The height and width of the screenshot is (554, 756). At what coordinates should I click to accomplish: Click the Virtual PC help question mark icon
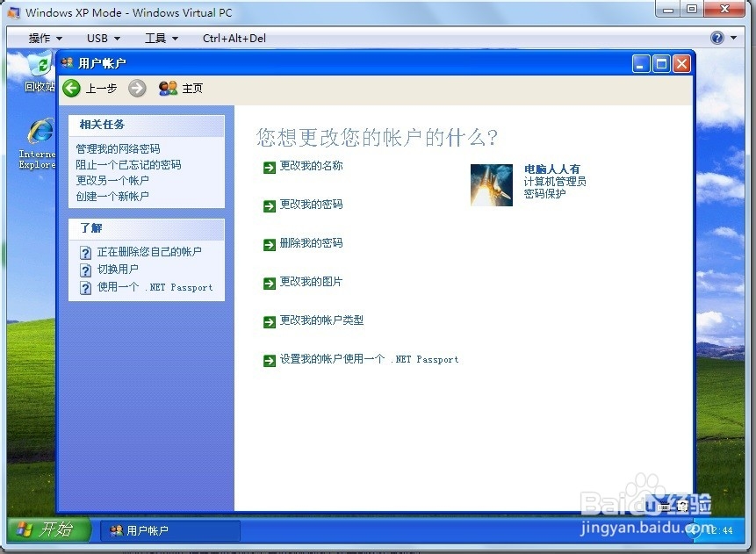[717, 38]
